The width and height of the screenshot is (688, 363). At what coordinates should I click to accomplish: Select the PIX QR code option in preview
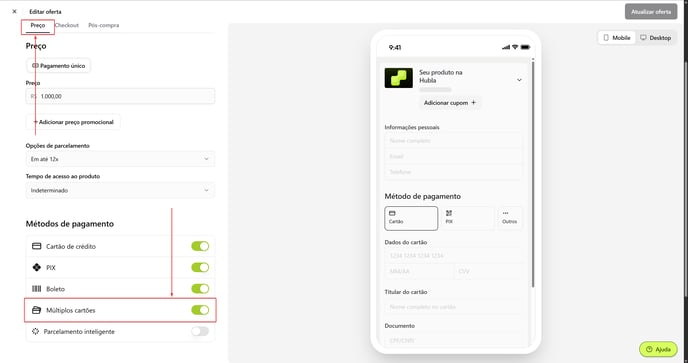[x=468, y=218]
